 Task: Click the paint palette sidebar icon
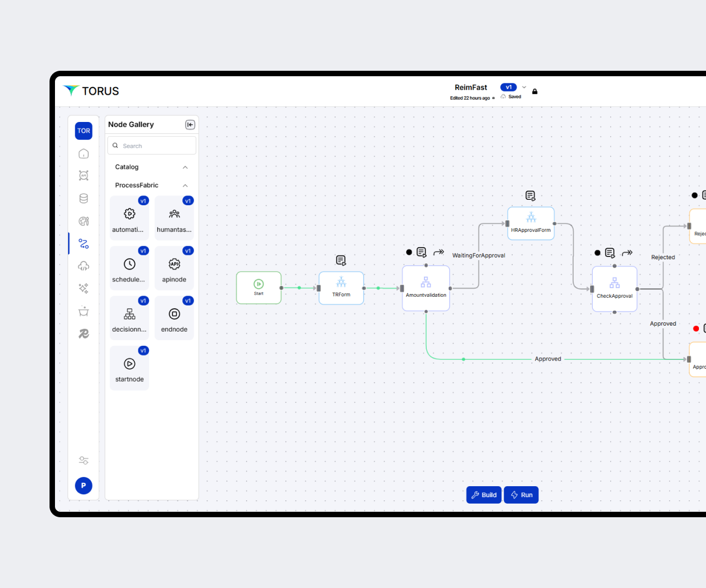pos(83,221)
